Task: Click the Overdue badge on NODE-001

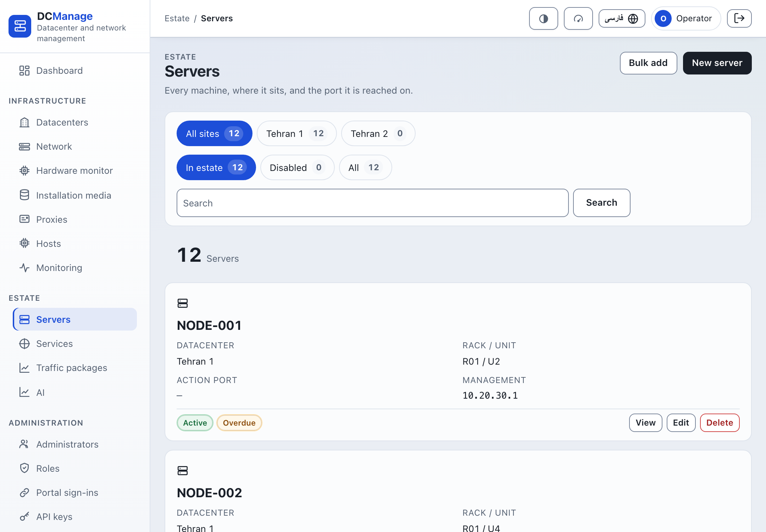Action: [x=239, y=423]
